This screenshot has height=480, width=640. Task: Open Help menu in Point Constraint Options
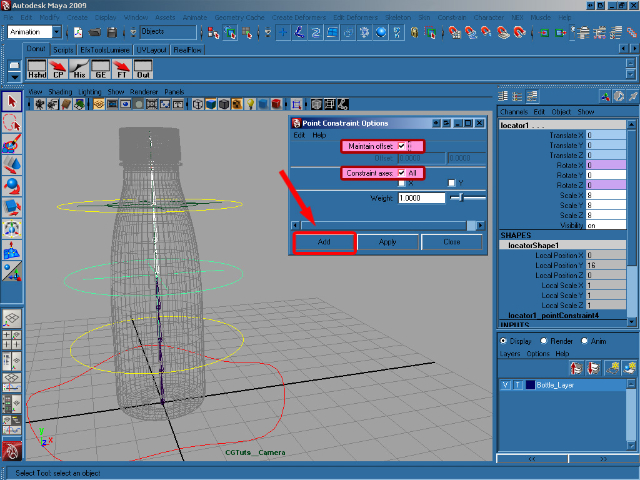click(x=319, y=135)
